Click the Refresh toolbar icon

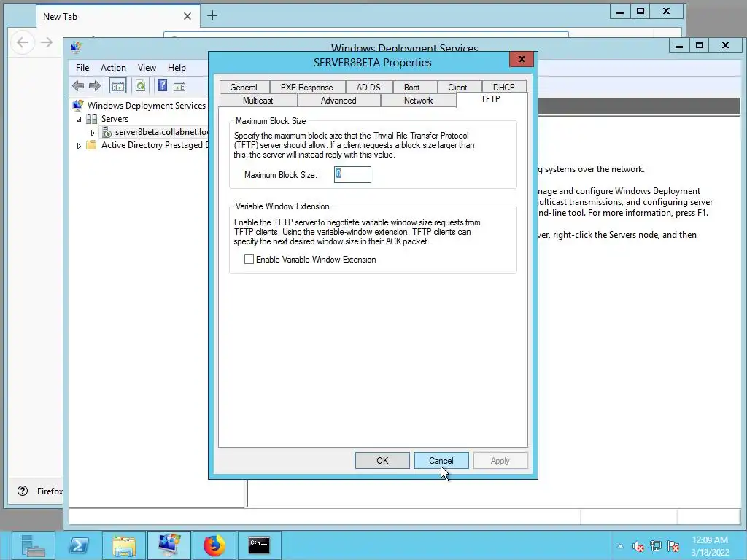tap(141, 86)
